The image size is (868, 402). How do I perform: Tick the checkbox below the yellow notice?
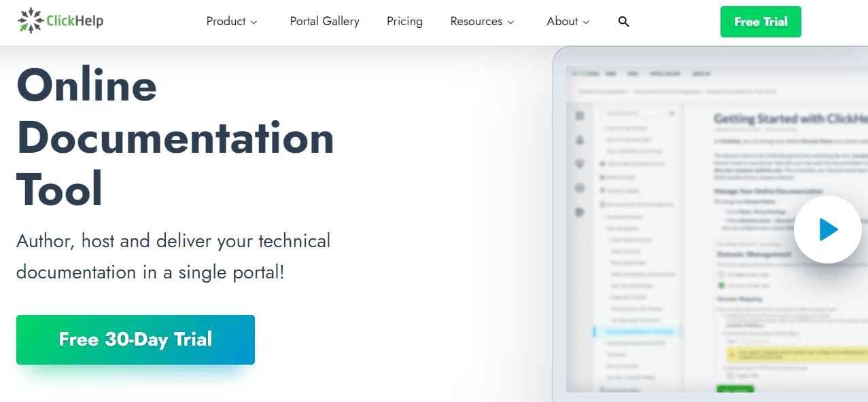click(x=731, y=375)
